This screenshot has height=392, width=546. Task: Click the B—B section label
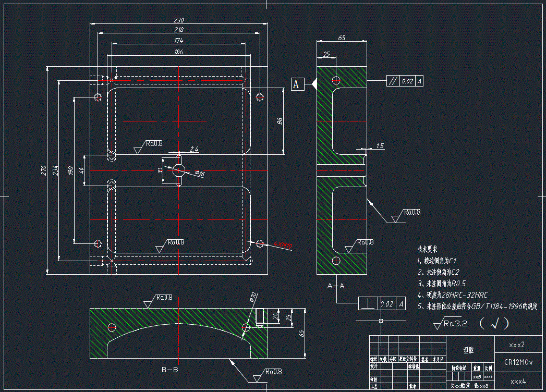point(170,370)
